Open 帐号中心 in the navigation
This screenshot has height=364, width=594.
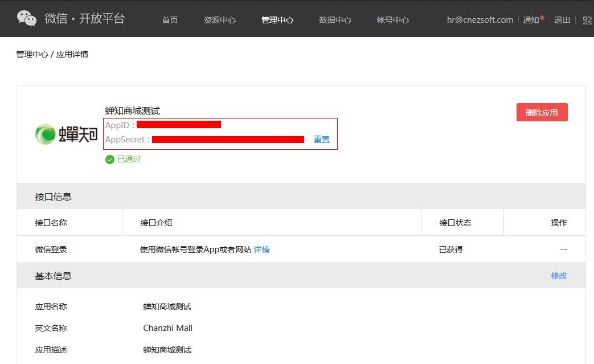(393, 20)
